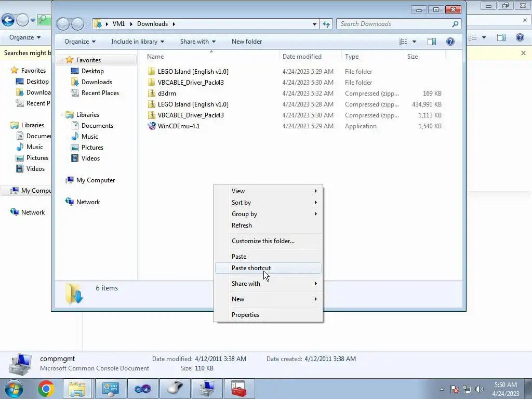Choose Customize this folder
Screen dimensions: 532x399
point(268,241)
